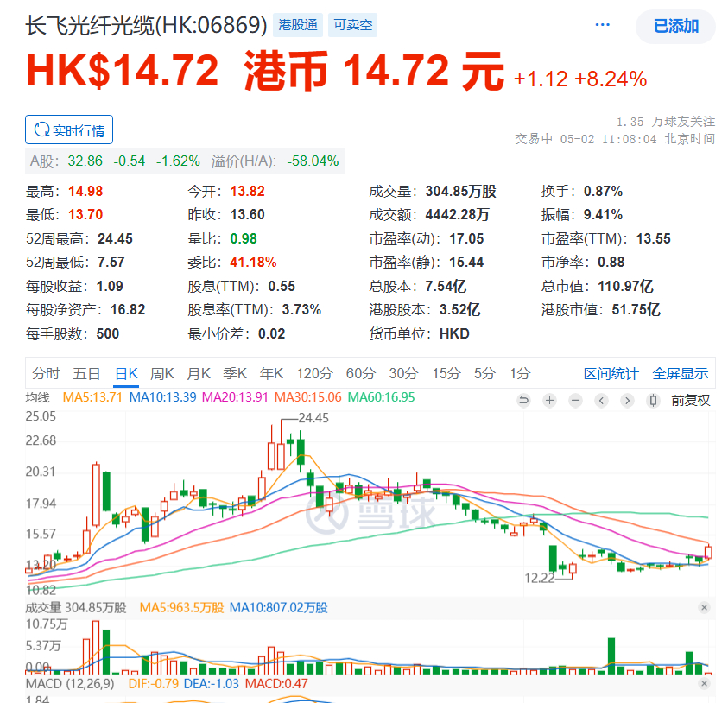Click the 每股净资产 value 16.82
The height and width of the screenshot is (703, 728).
click(x=128, y=309)
